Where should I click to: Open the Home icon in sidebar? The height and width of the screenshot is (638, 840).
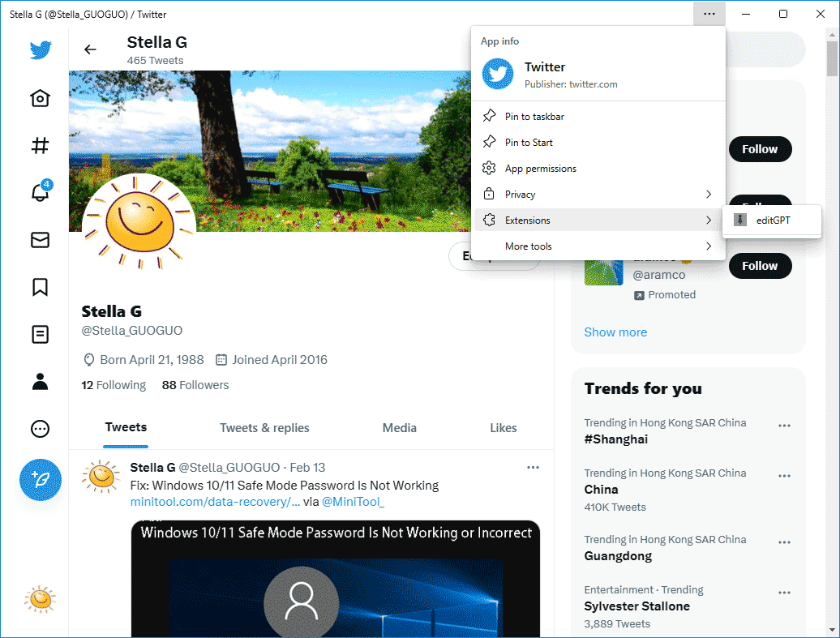[41, 98]
